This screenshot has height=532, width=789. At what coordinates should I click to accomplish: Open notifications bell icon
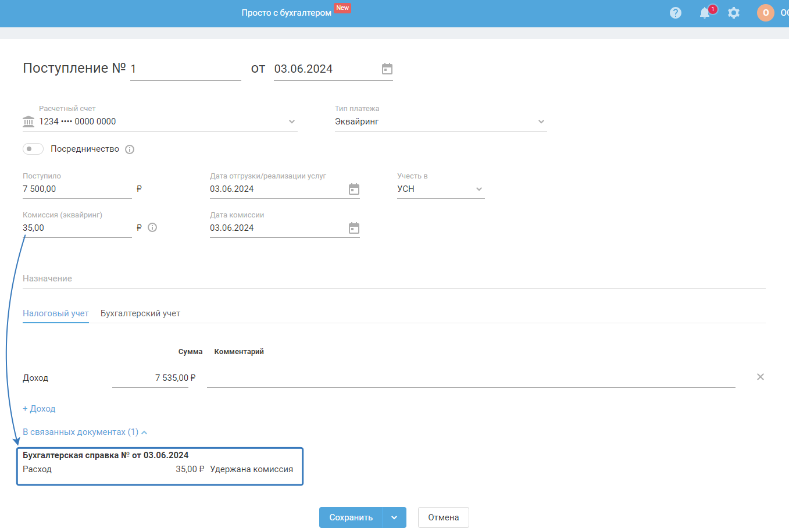705,13
